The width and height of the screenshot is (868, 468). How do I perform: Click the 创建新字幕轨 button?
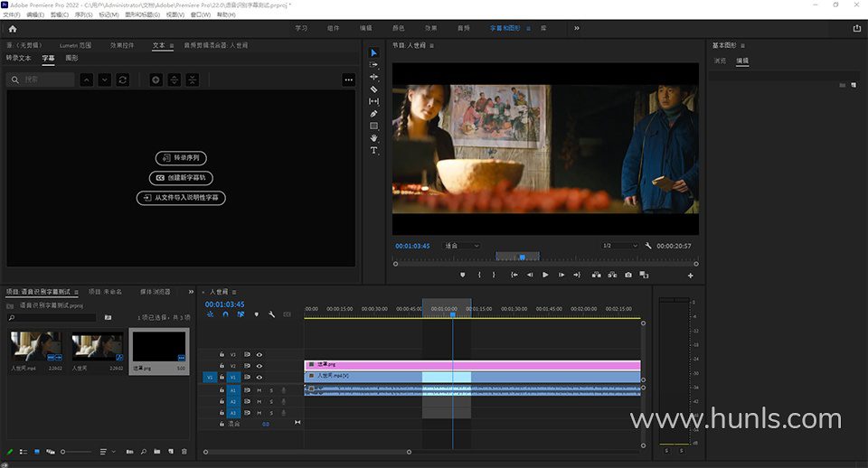coord(181,178)
